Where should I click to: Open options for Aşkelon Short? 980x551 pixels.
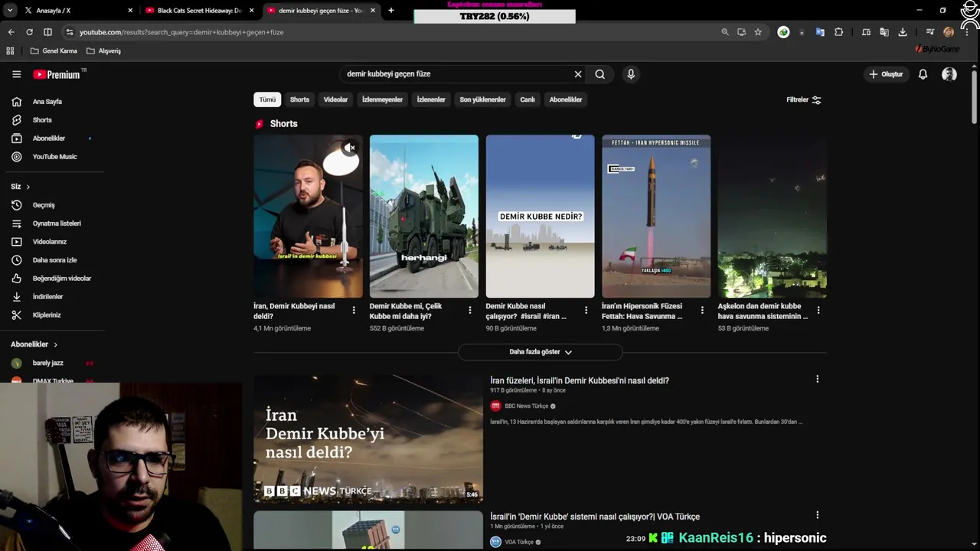click(x=818, y=310)
